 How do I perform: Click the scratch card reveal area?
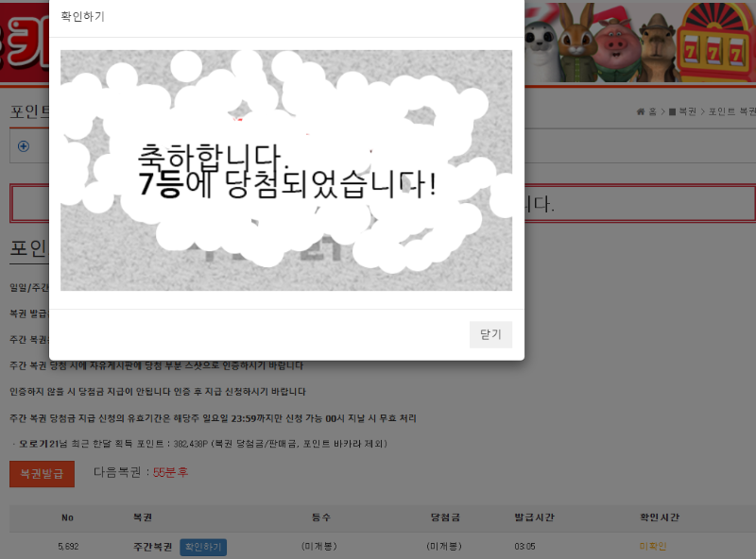pyautogui.click(x=286, y=170)
